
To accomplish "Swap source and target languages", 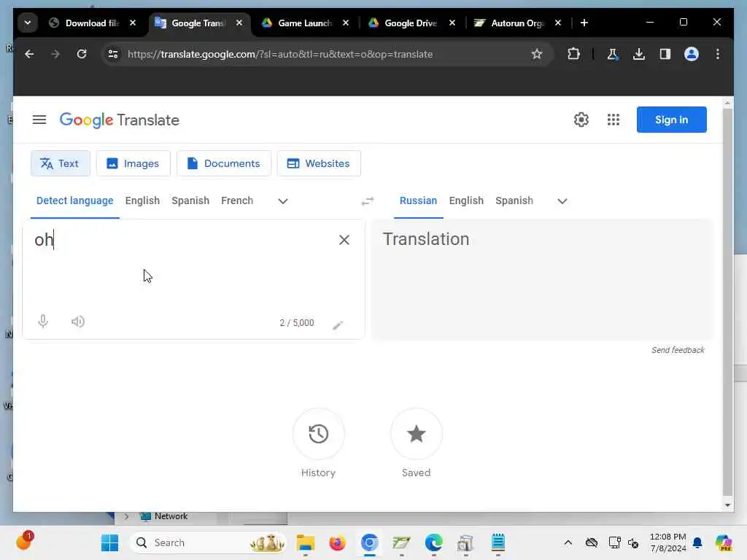I will (x=368, y=201).
